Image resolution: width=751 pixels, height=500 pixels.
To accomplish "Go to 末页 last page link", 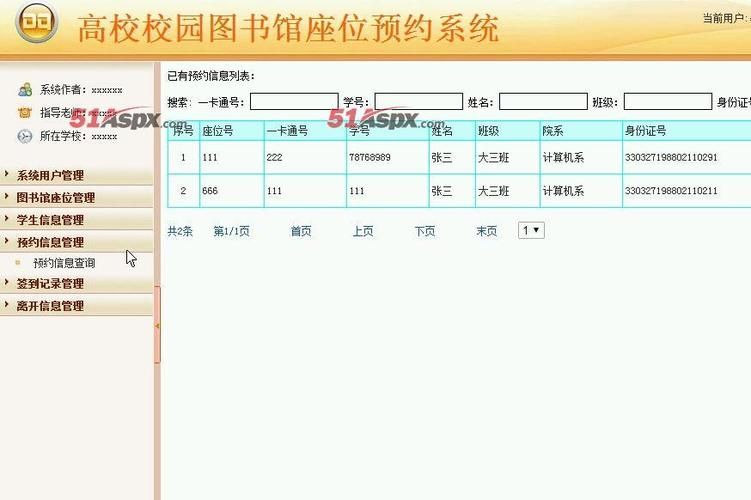I will [487, 231].
